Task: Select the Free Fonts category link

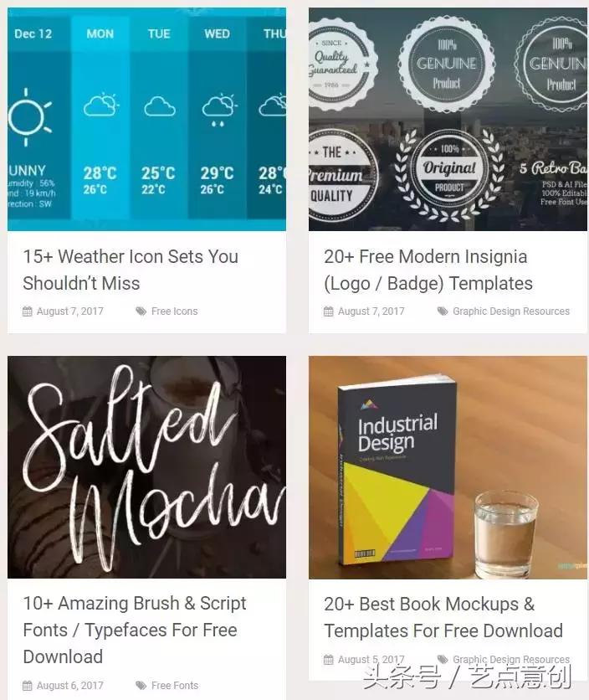Action: [x=175, y=685]
